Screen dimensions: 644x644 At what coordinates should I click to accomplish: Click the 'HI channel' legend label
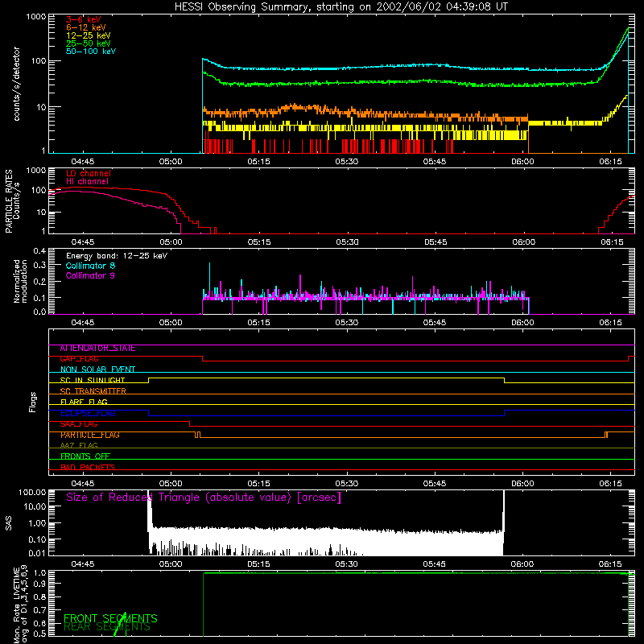88,182
